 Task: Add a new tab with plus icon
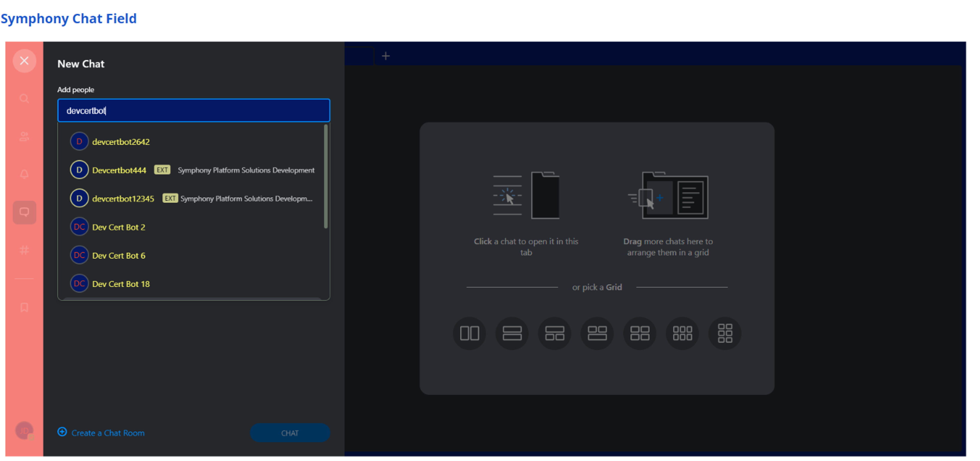(x=386, y=56)
